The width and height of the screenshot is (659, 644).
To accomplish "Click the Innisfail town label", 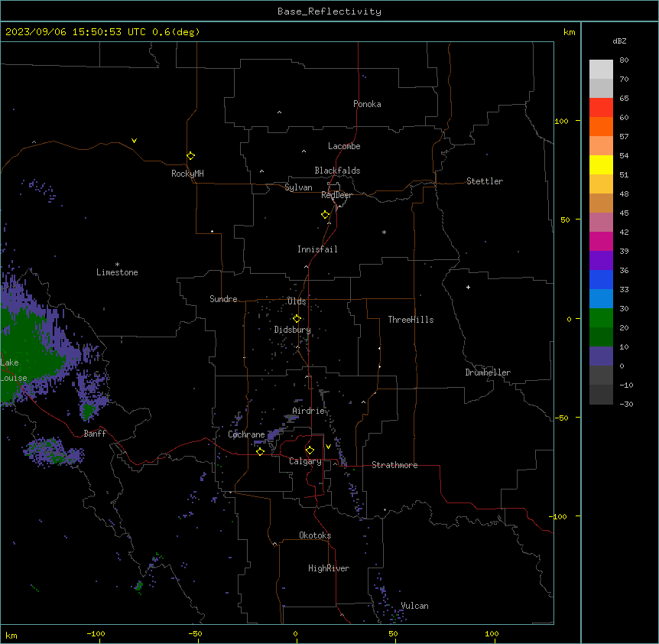I will (x=317, y=249).
